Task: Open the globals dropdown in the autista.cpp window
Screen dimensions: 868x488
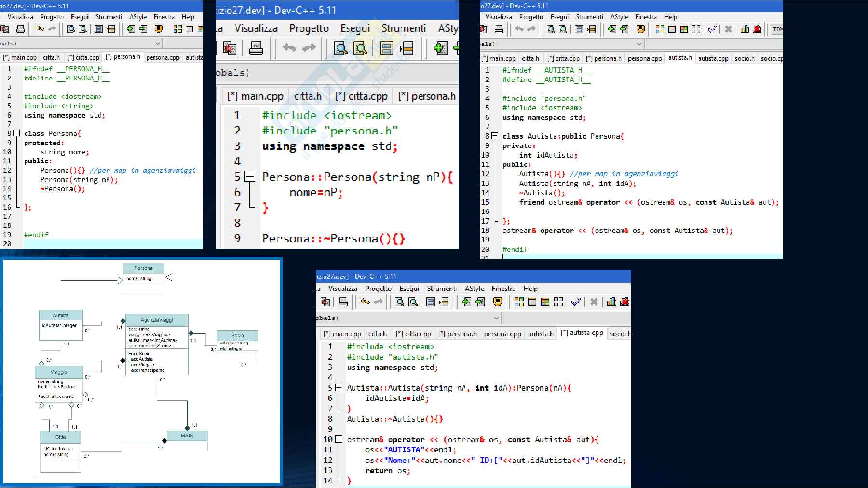Action: click(x=496, y=318)
